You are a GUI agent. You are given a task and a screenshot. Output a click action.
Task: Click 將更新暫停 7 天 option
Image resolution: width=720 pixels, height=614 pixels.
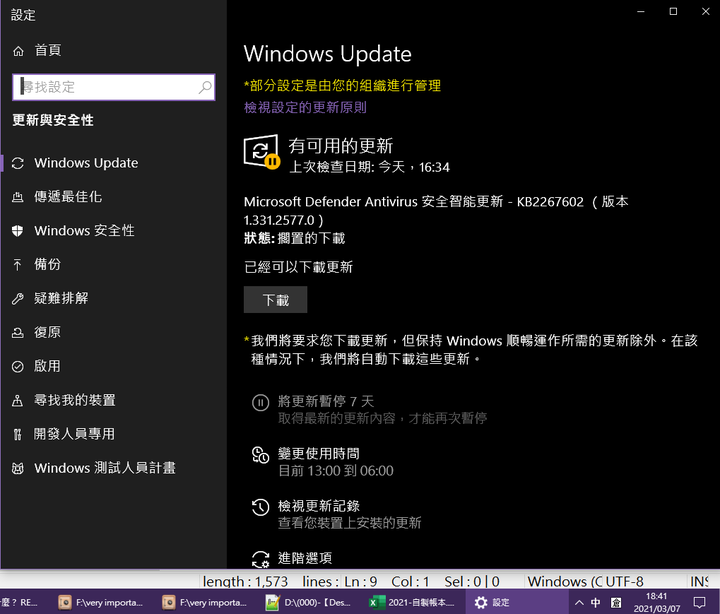pyautogui.click(x=326, y=401)
